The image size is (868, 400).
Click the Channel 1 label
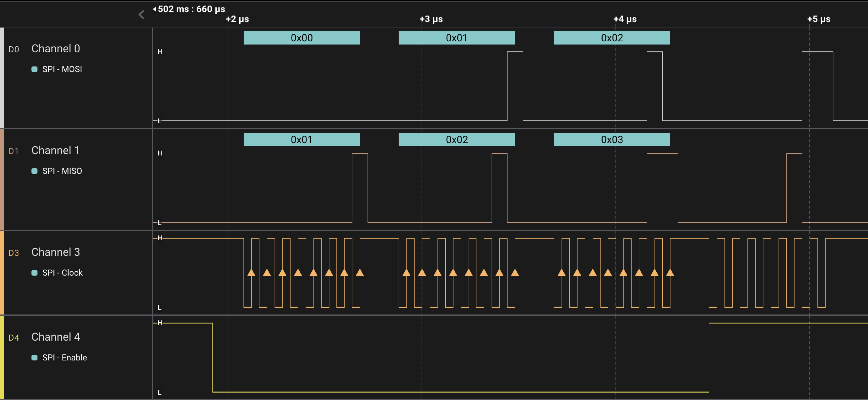point(55,150)
